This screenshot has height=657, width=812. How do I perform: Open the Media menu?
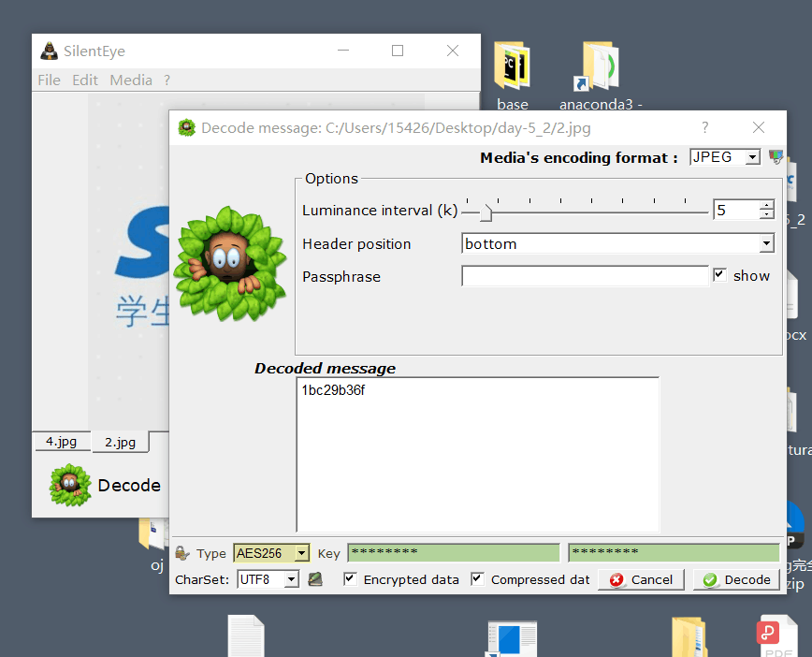tap(131, 80)
